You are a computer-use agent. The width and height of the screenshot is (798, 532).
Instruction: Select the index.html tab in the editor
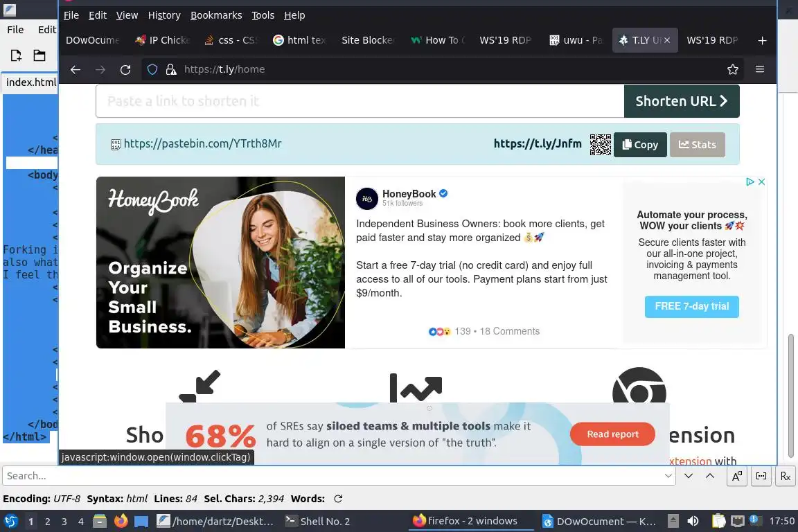pyautogui.click(x=30, y=82)
